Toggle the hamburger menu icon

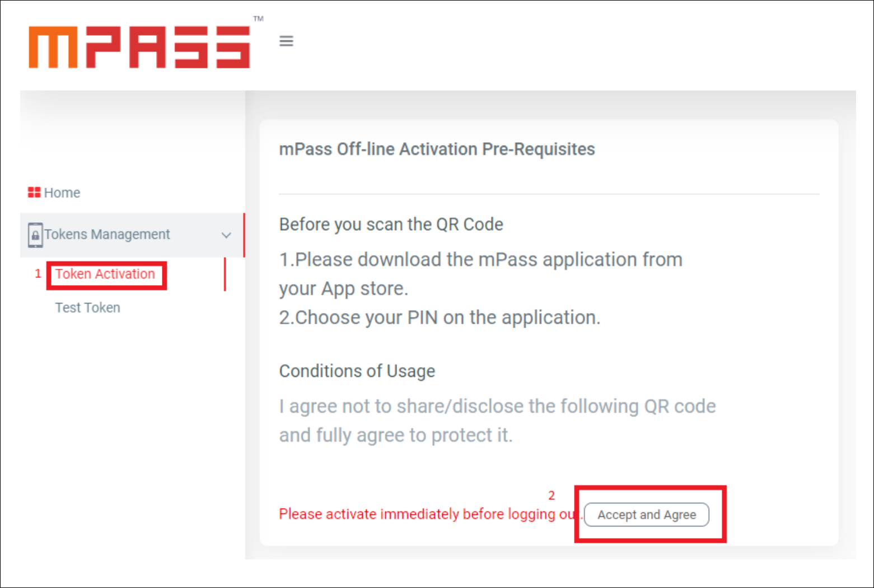[x=286, y=41]
